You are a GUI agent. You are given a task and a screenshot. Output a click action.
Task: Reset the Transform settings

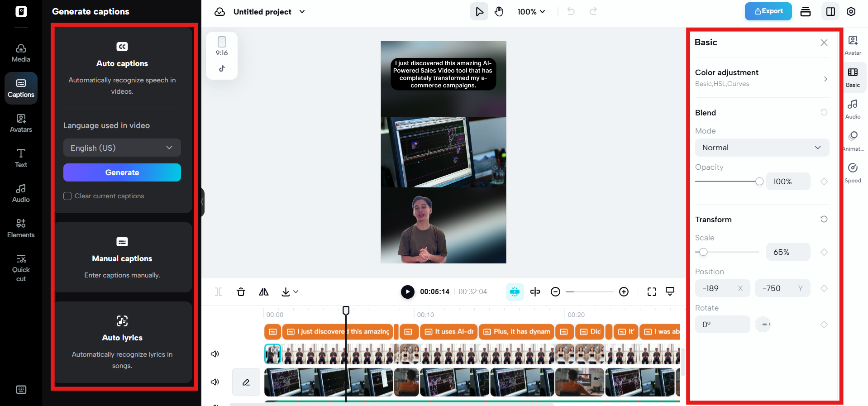tap(824, 219)
